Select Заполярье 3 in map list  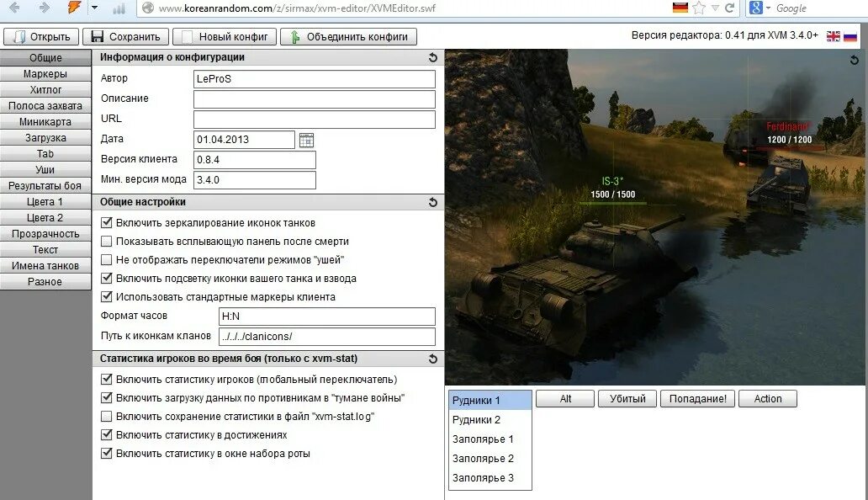tap(490, 478)
